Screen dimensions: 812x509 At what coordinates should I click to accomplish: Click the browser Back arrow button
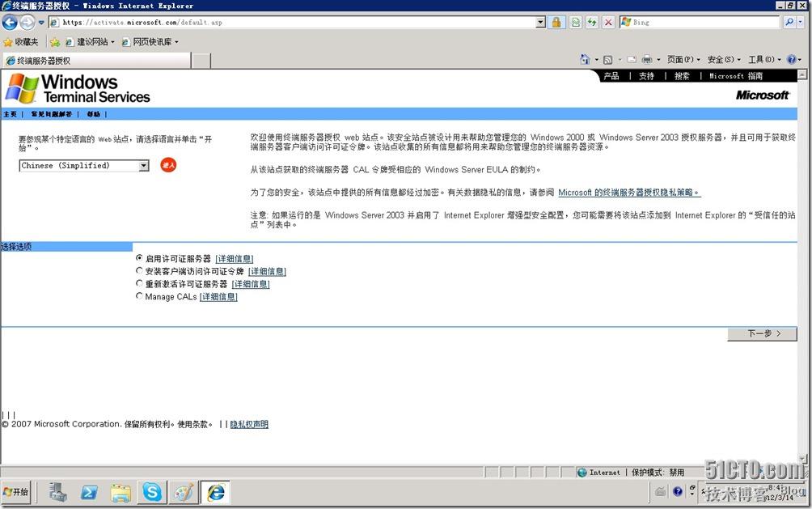click(10, 23)
